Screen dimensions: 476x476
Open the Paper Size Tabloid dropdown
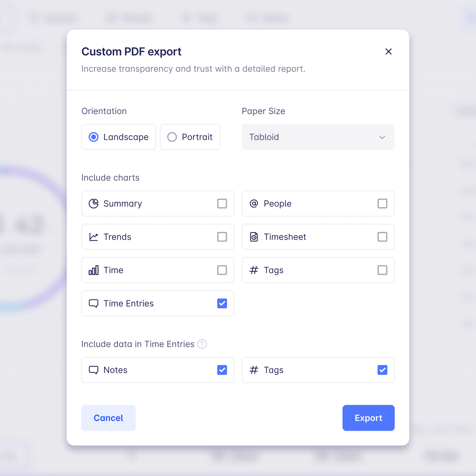point(318,137)
